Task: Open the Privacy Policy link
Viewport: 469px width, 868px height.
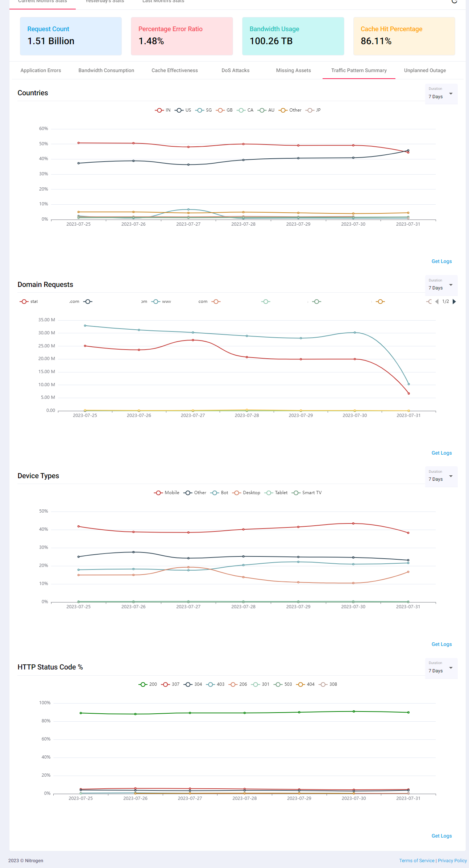Action: [452, 860]
